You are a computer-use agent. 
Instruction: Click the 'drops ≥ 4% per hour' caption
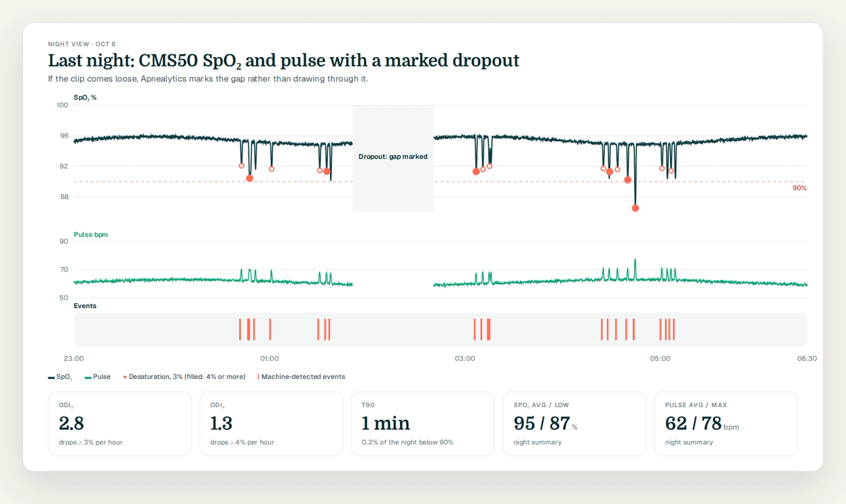click(242, 442)
